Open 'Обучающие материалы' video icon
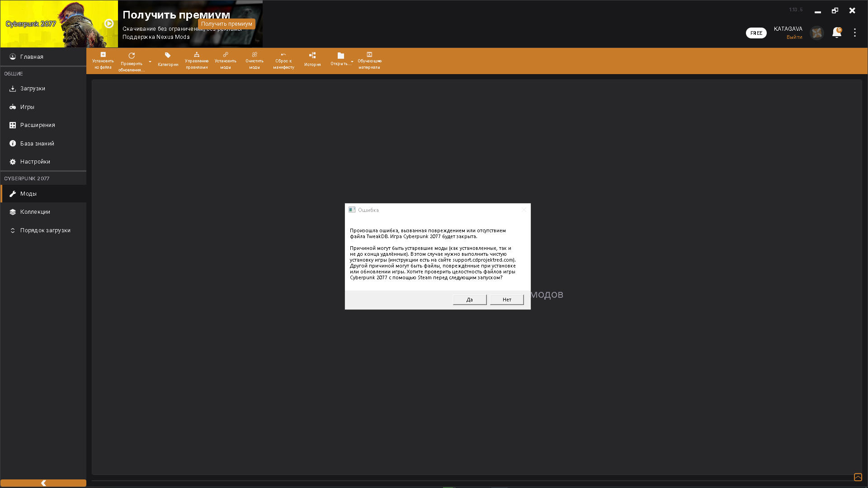This screenshot has width=868, height=488. click(x=369, y=55)
